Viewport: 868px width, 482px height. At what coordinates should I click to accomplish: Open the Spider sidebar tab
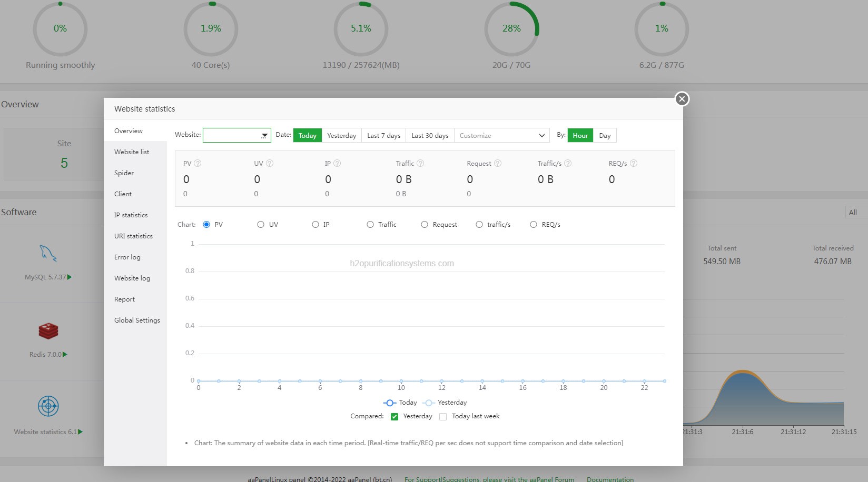(124, 173)
